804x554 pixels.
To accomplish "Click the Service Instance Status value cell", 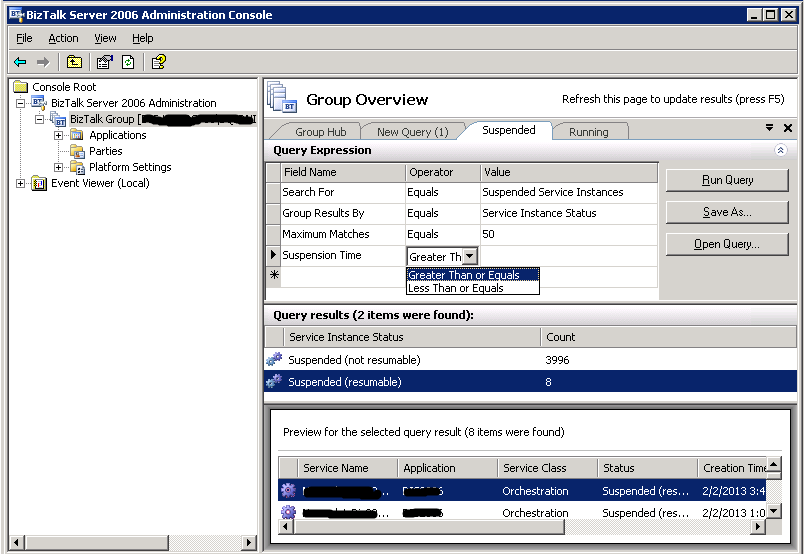I will point(568,213).
